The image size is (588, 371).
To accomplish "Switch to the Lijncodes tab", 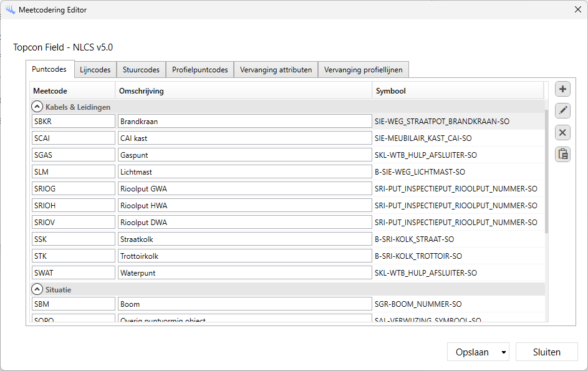I will click(95, 70).
